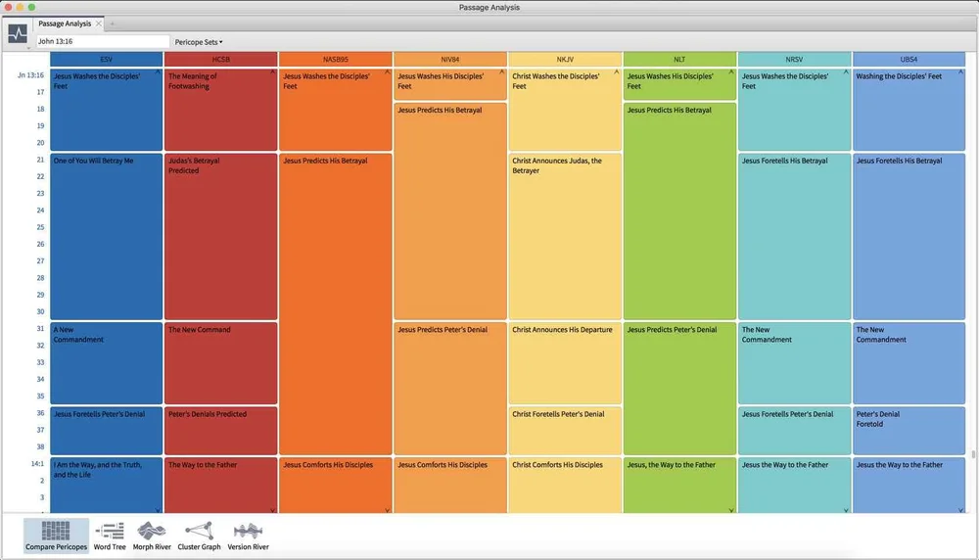Select NRSV 'The New Commandment' block

pos(794,362)
